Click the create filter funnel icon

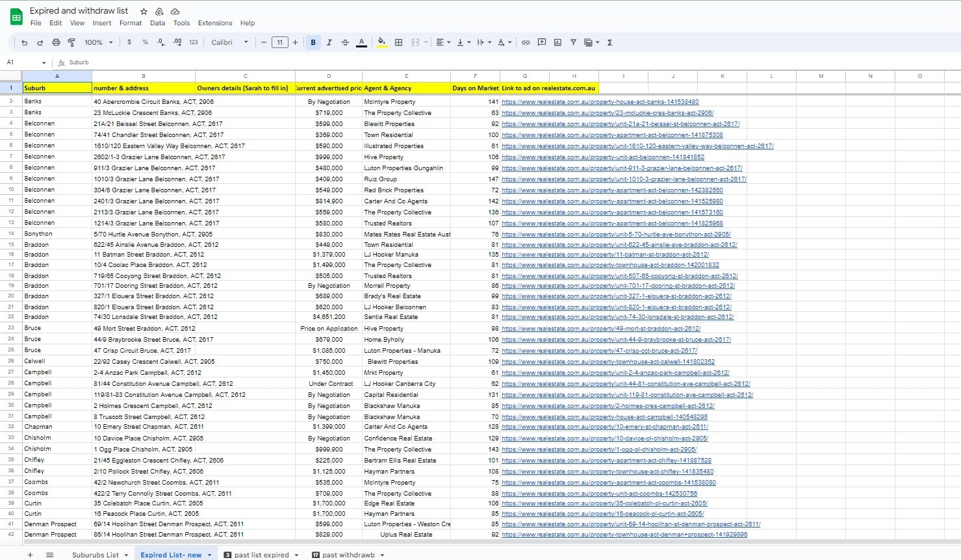tap(573, 42)
